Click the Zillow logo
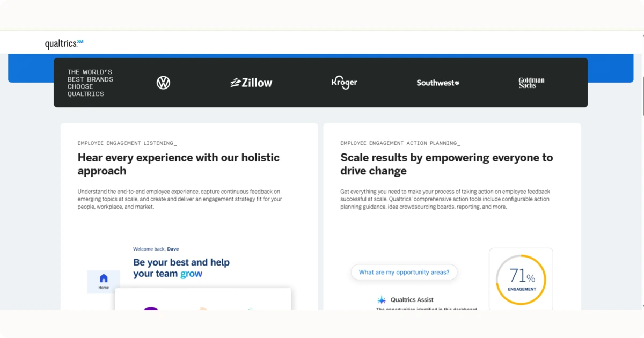 point(251,82)
